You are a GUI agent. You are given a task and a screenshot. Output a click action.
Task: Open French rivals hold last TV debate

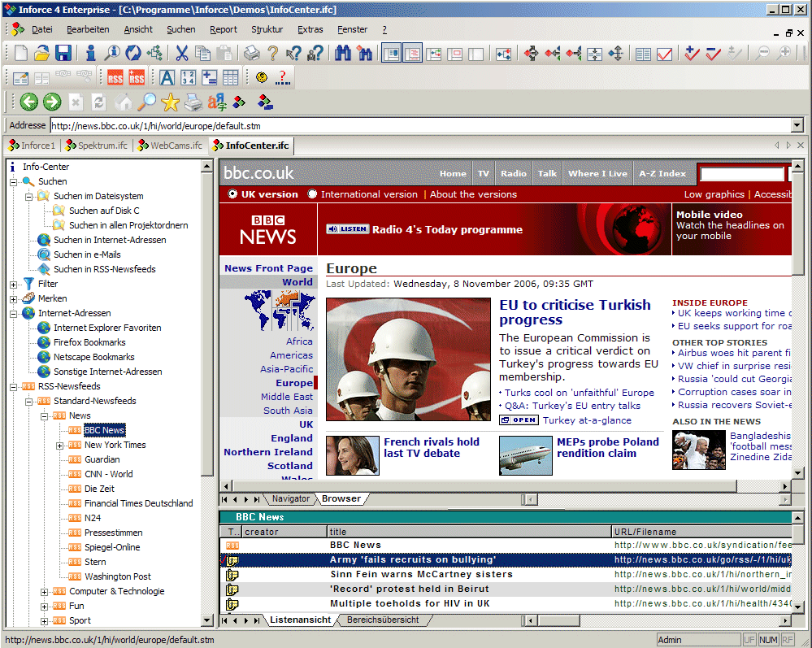click(x=432, y=447)
